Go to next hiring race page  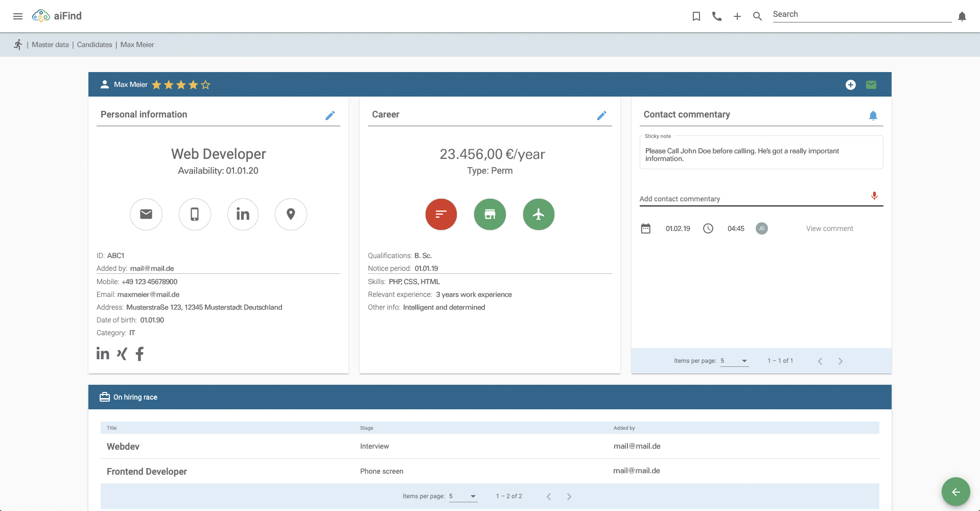(x=569, y=497)
